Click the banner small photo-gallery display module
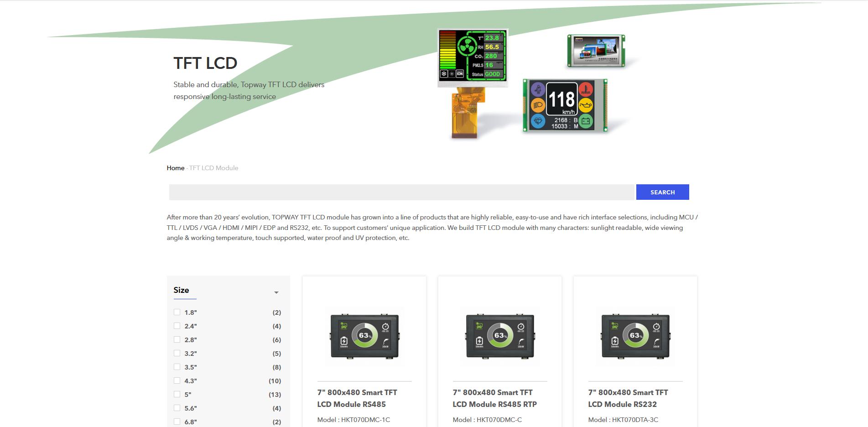Viewport: 868px width, 427px height. coord(596,51)
